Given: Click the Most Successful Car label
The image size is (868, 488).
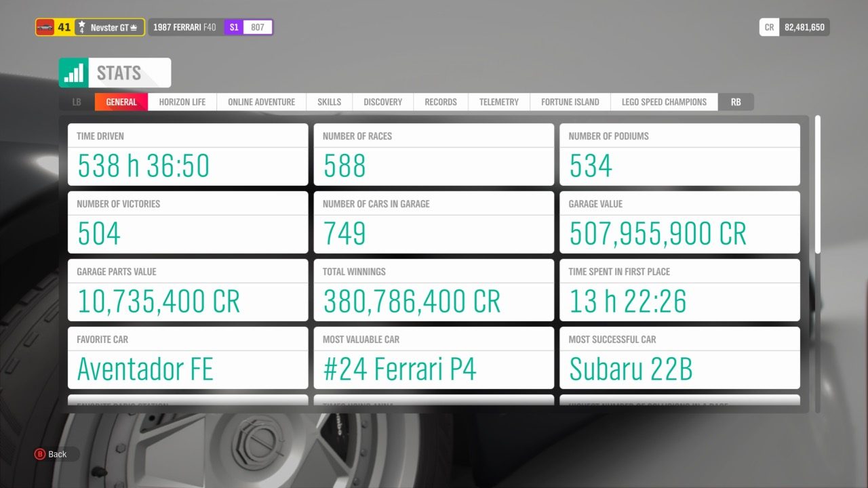Looking at the screenshot, I should [612, 340].
